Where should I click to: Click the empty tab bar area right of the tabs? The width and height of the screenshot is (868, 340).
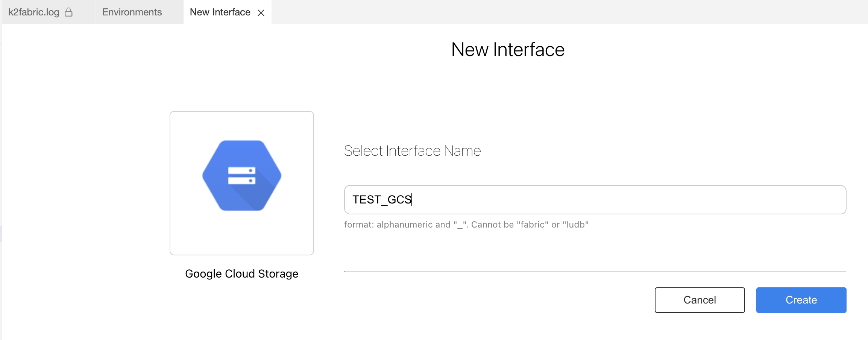pyautogui.click(x=564, y=12)
